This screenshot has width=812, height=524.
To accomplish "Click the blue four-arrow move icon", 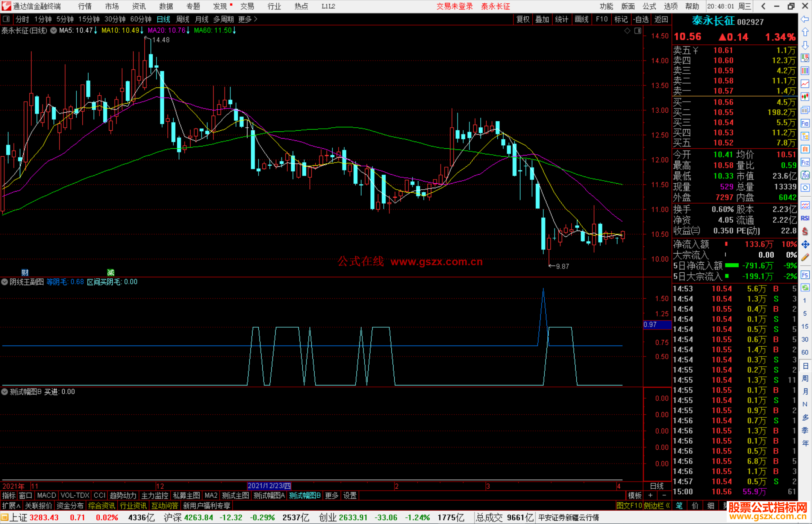I will coord(805,245).
